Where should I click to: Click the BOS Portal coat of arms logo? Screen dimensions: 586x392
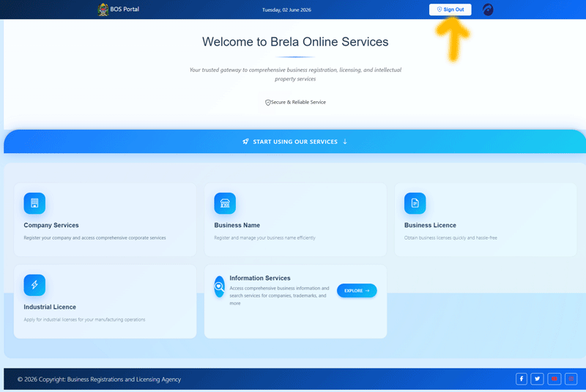click(103, 10)
